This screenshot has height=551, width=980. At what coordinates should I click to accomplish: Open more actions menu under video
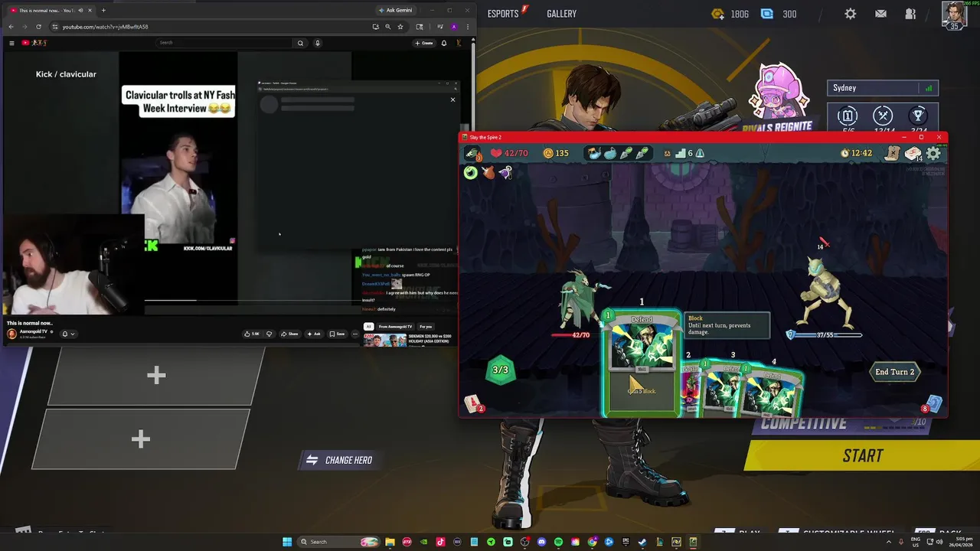(x=354, y=334)
